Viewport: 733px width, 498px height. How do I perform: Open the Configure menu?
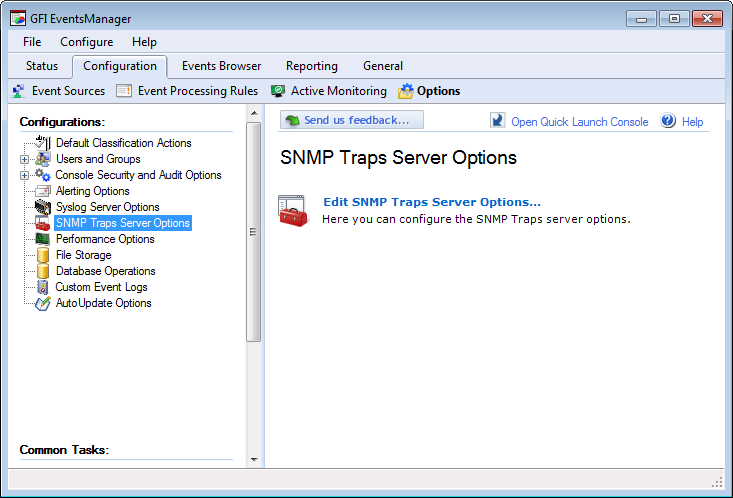(86, 42)
